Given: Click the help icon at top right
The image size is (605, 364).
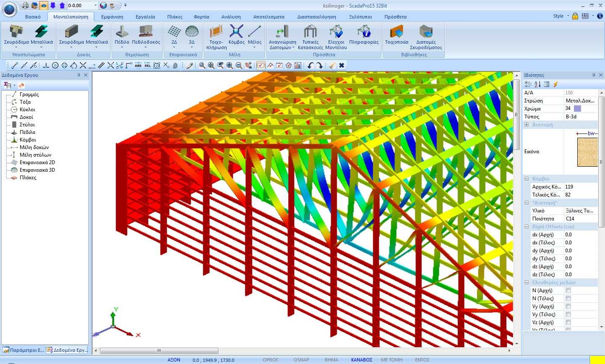Looking at the screenshot, I should pos(600,16).
